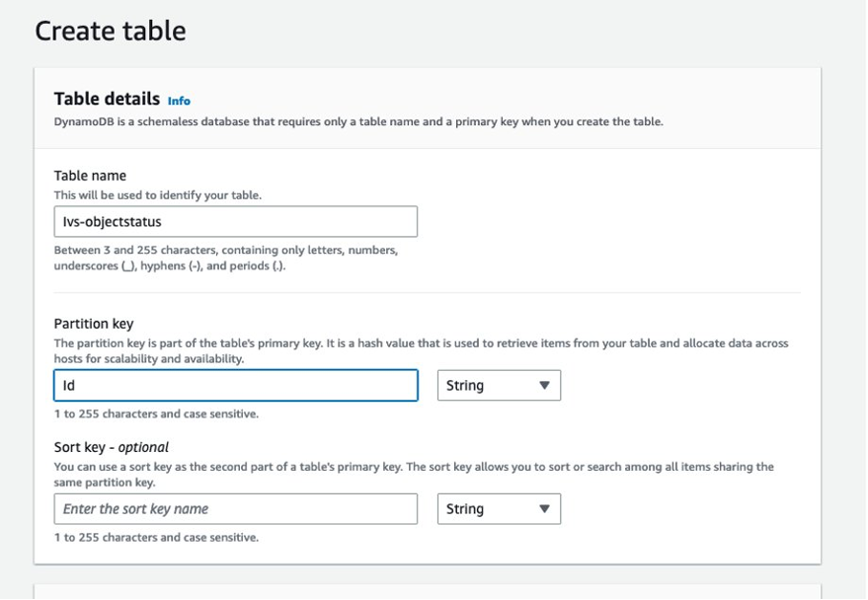Image resolution: width=868 pixels, height=600 pixels.
Task: Click the Create table page heading
Action: [x=111, y=31]
